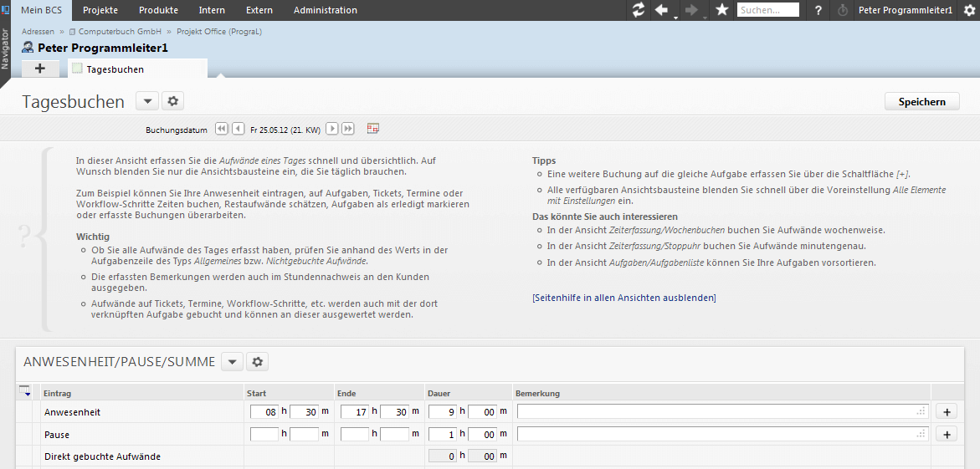
Task: Go to previous day in Buchungsdatum
Action: tap(239, 129)
